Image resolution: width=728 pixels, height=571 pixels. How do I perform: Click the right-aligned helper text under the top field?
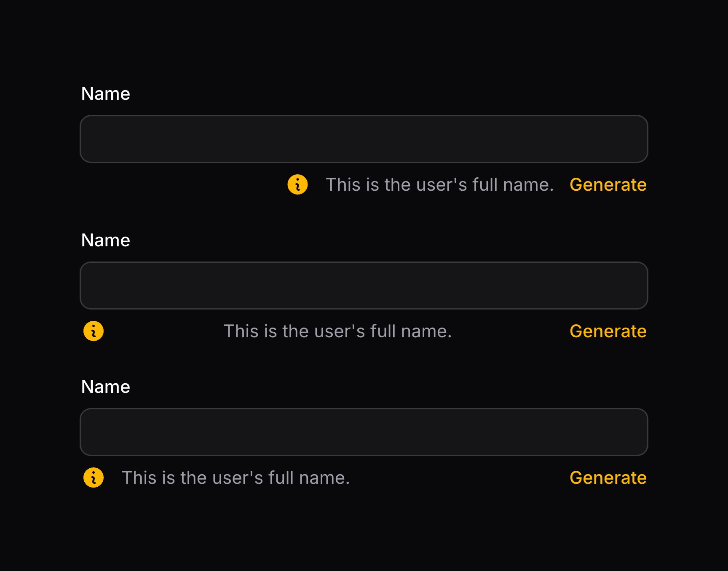click(x=439, y=184)
